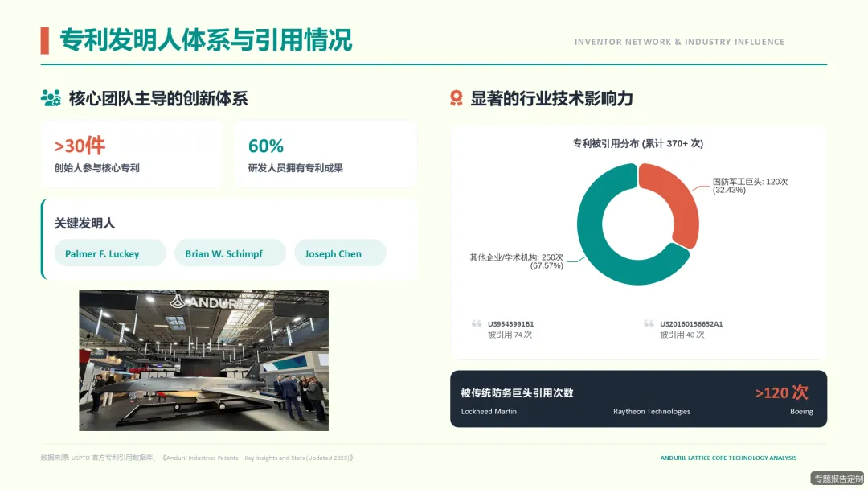The height and width of the screenshot is (489, 868).
Task: Click the 被传统防务巨头引用次数 banner title
Action: 517,392
